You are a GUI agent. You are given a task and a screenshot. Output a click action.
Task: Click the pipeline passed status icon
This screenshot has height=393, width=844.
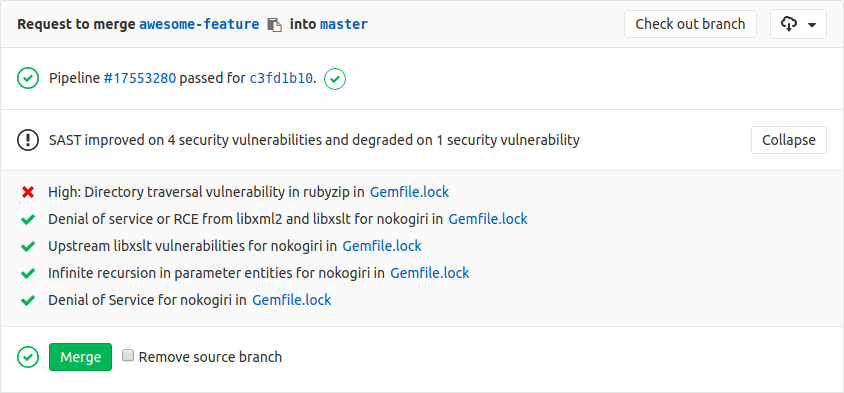[x=28, y=79]
